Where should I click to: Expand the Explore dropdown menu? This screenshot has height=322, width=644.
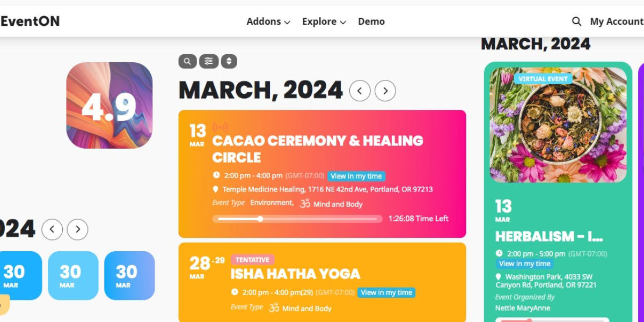(x=324, y=21)
